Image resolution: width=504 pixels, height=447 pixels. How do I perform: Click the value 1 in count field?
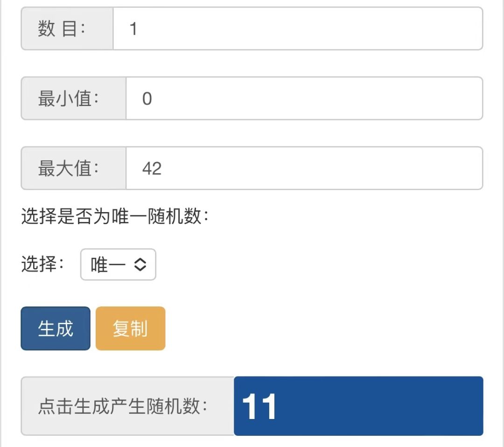coord(133,29)
